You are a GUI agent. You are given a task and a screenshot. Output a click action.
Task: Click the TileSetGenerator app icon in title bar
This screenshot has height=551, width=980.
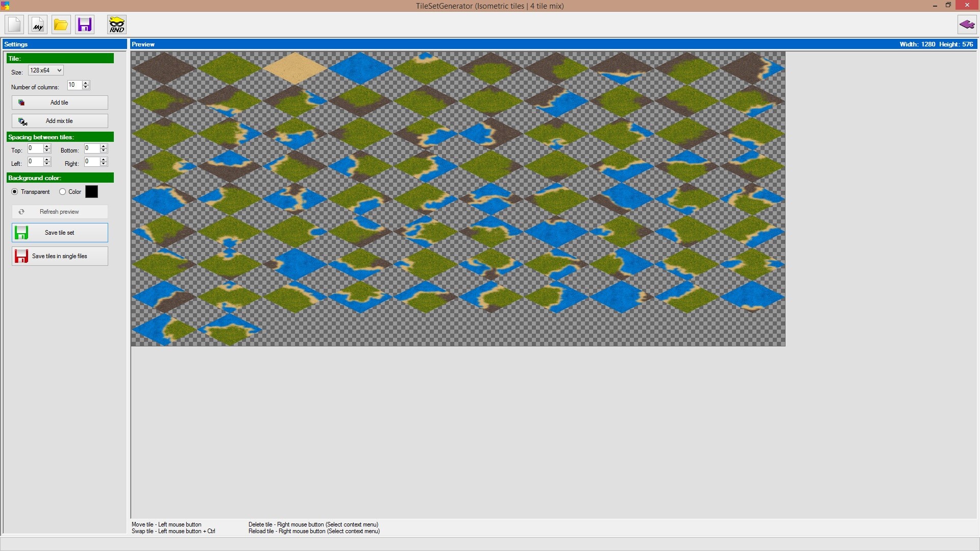click(x=5, y=6)
